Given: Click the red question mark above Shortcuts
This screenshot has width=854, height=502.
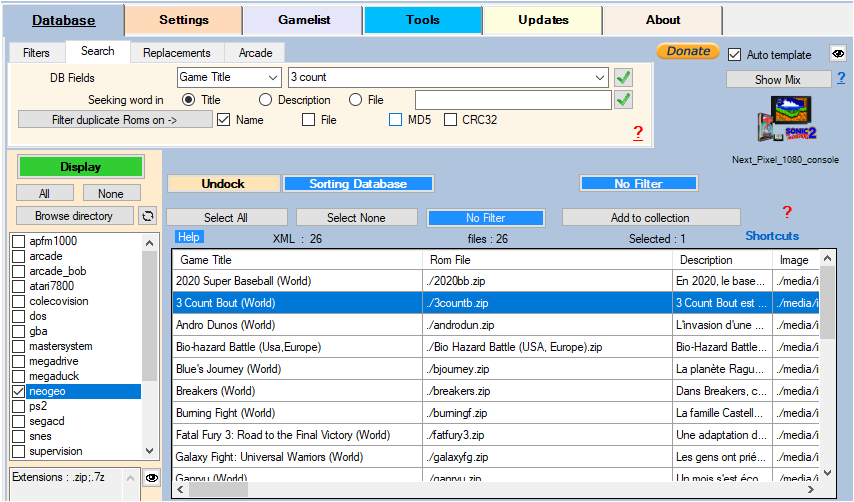Looking at the screenshot, I should (787, 212).
